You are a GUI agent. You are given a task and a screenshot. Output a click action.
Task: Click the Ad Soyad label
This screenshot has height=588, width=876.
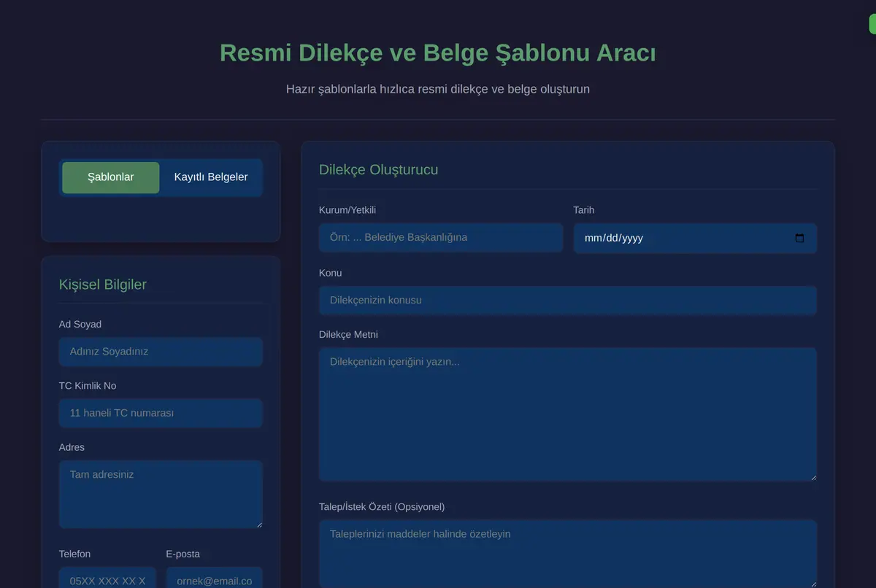click(80, 325)
